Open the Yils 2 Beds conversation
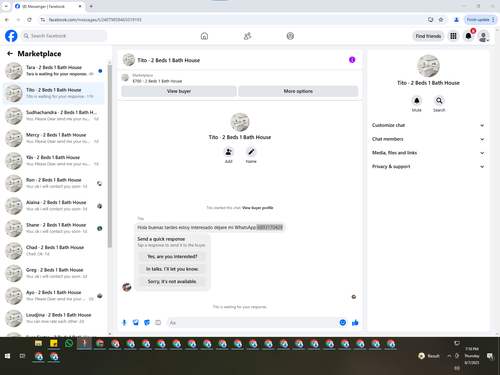The height and width of the screenshot is (375, 500). pos(54,161)
